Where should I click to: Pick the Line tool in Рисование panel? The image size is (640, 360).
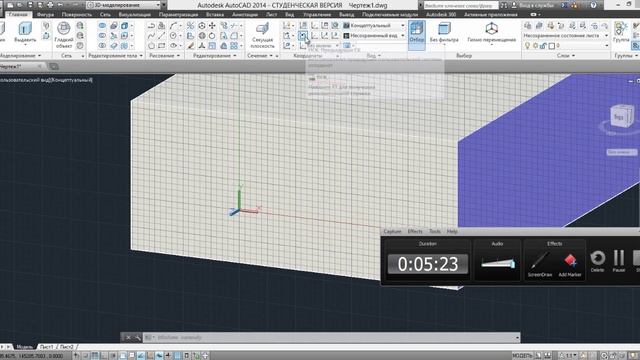(x=162, y=36)
